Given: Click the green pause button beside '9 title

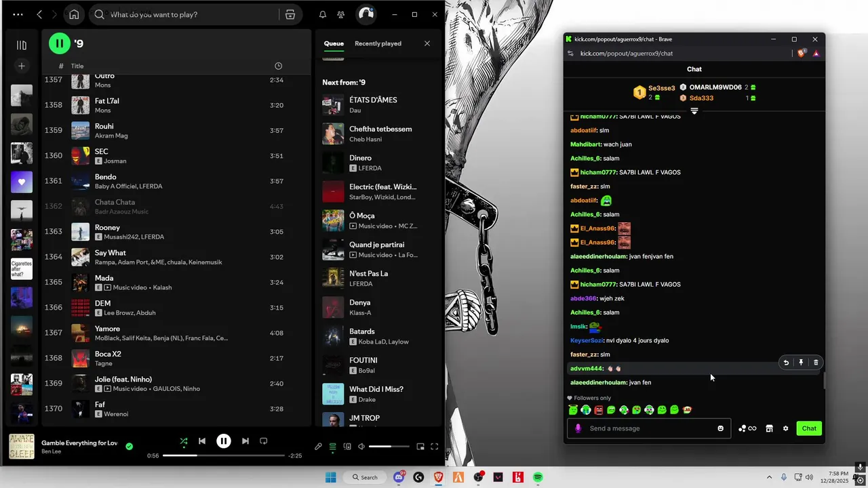Looking at the screenshot, I should pyautogui.click(x=60, y=43).
